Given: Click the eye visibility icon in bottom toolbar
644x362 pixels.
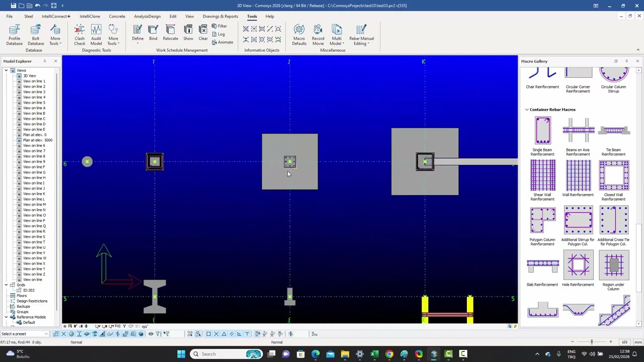Looking at the screenshot, I should (x=150, y=334).
